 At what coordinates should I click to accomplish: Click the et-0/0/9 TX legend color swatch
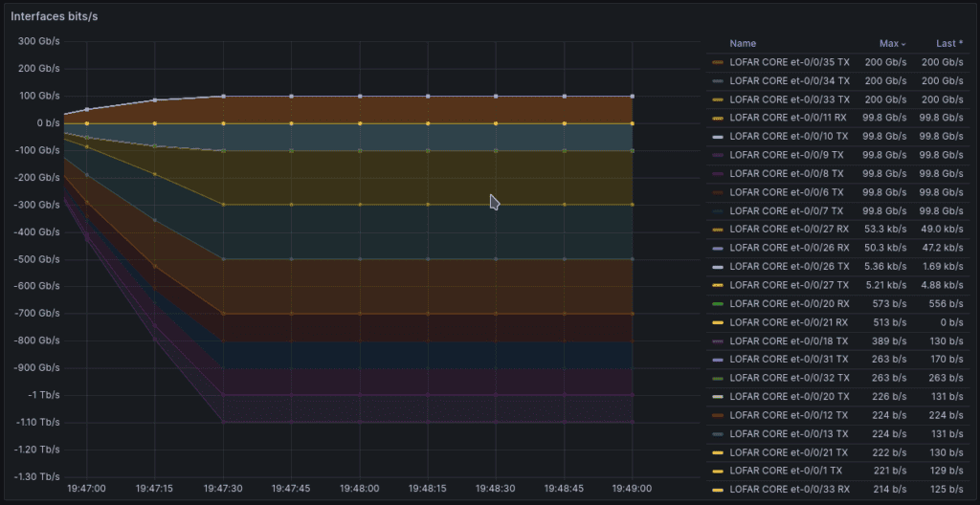click(718, 156)
